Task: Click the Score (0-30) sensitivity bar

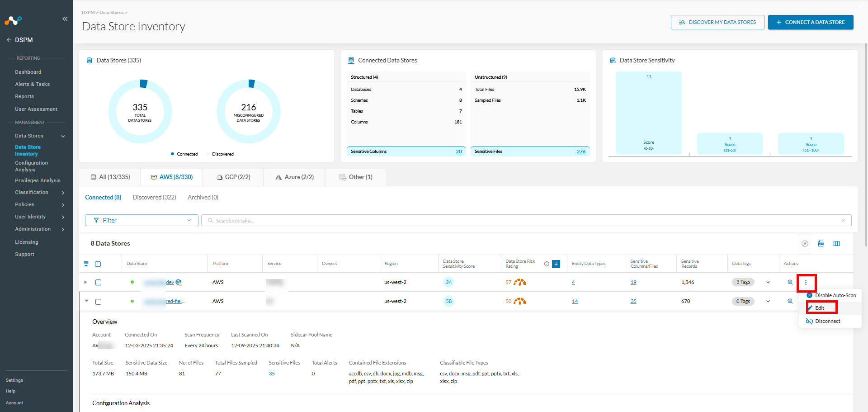Action: click(x=648, y=113)
